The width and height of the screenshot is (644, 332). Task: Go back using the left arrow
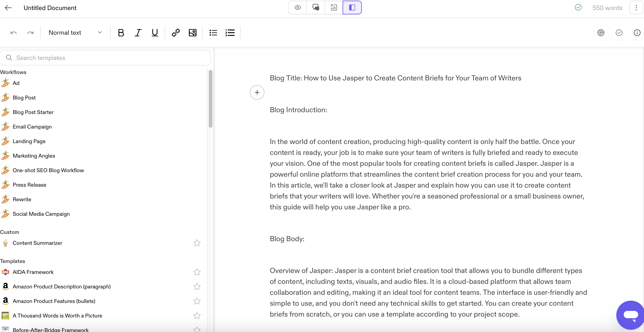coord(8,8)
